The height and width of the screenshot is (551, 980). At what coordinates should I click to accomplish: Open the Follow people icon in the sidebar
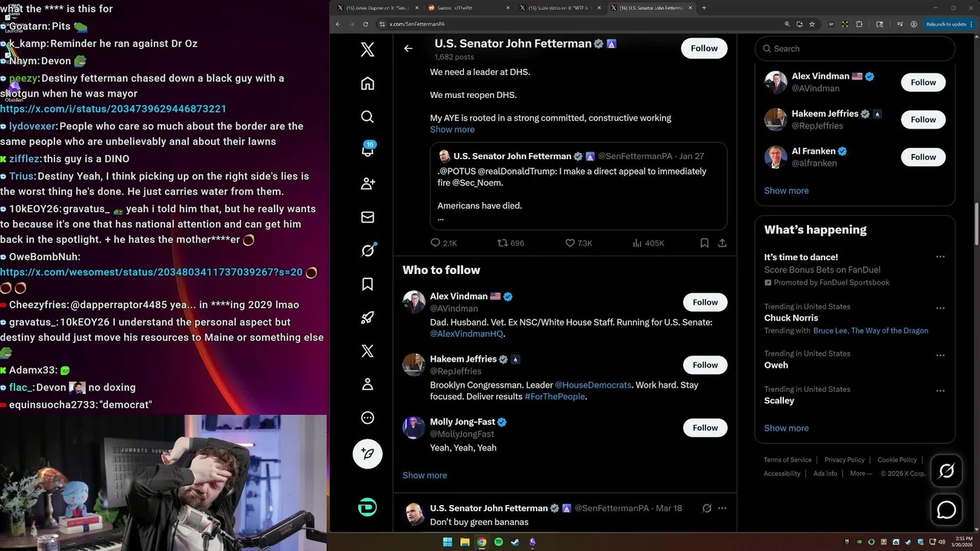[x=367, y=184]
